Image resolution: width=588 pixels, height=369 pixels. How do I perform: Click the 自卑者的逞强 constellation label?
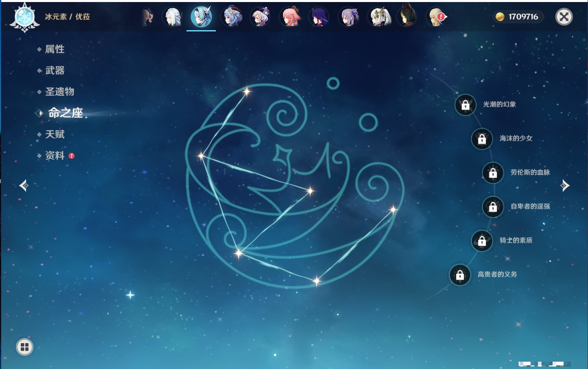530,206
